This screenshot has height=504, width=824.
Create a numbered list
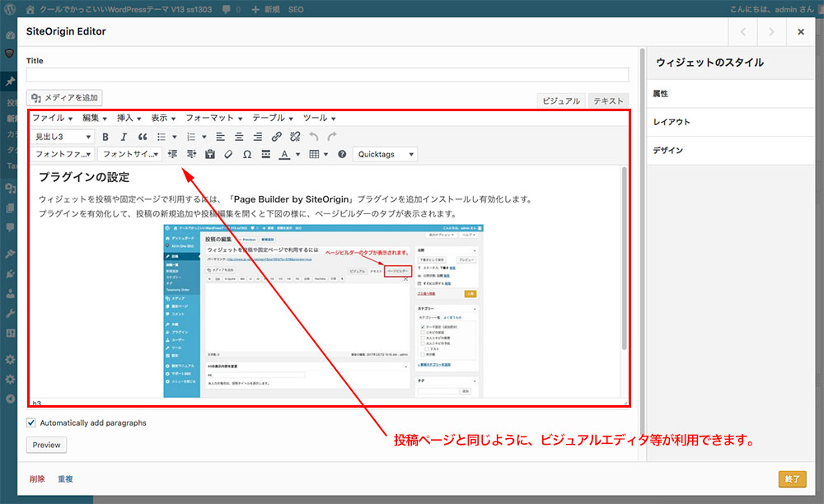(x=191, y=137)
